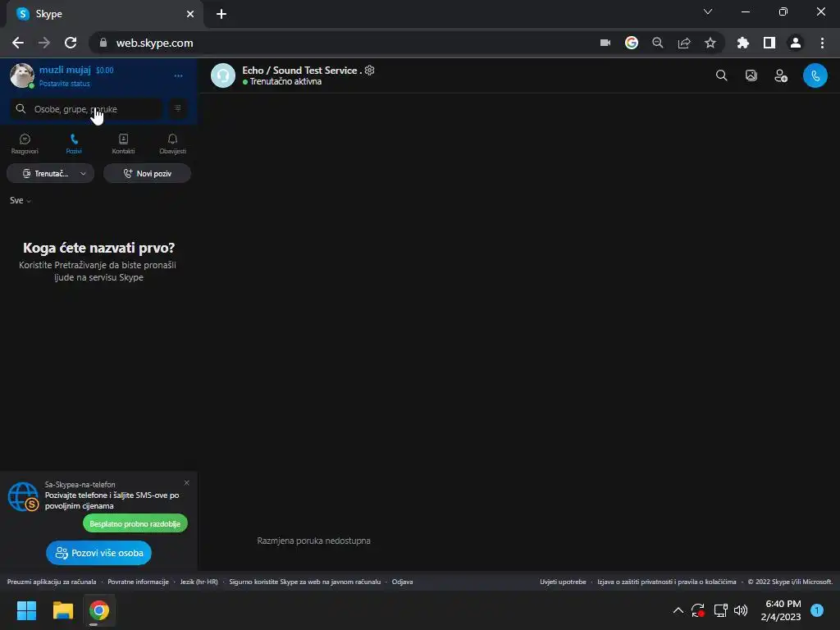Click Sigurno koristite Skype za web link
The height and width of the screenshot is (630, 840).
tap(305, 582)
